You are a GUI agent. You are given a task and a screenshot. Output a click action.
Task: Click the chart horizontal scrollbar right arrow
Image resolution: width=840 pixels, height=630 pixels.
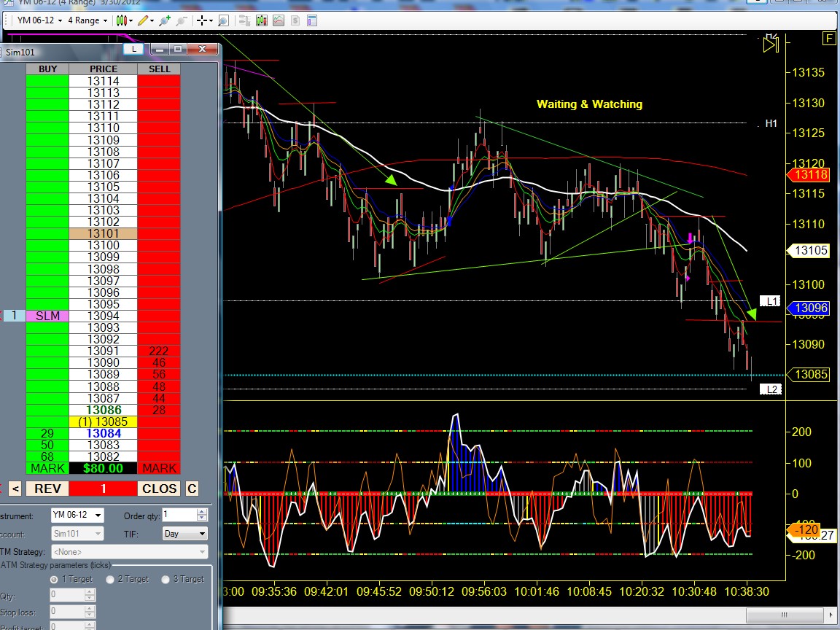click(831, 615)
